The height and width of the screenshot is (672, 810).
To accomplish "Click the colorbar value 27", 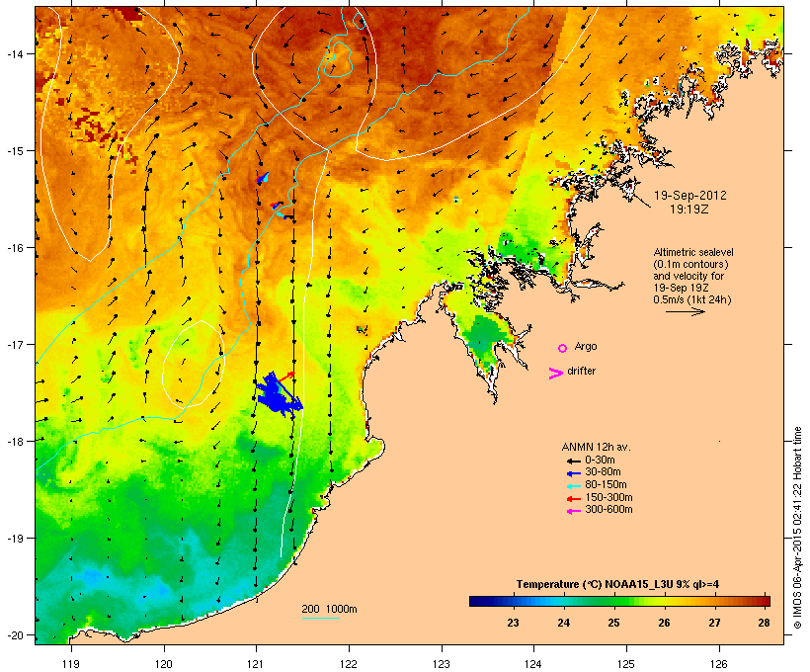I will 714,623.
